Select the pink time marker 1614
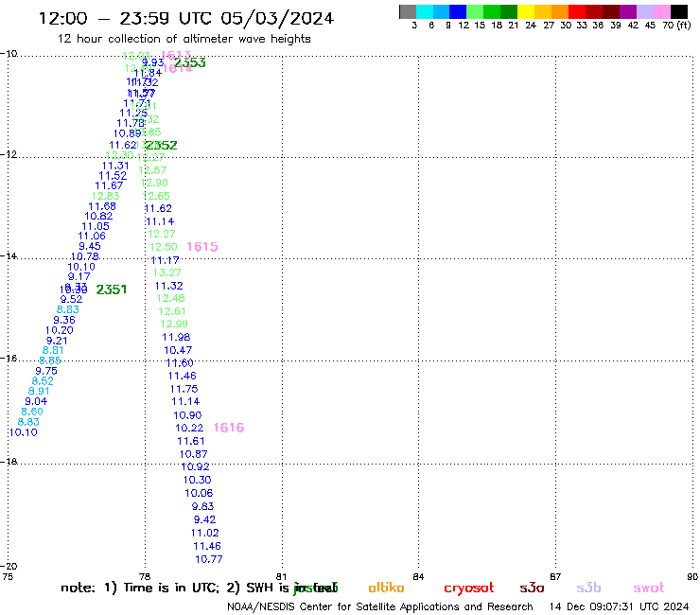700x615 pixels. pyautogui.click(x=178, y=68)
